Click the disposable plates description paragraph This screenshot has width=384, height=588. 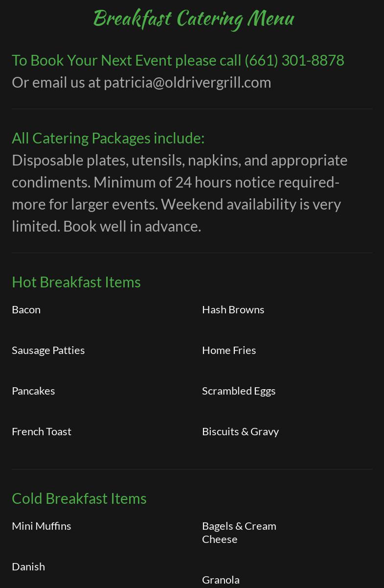(180, 193)
